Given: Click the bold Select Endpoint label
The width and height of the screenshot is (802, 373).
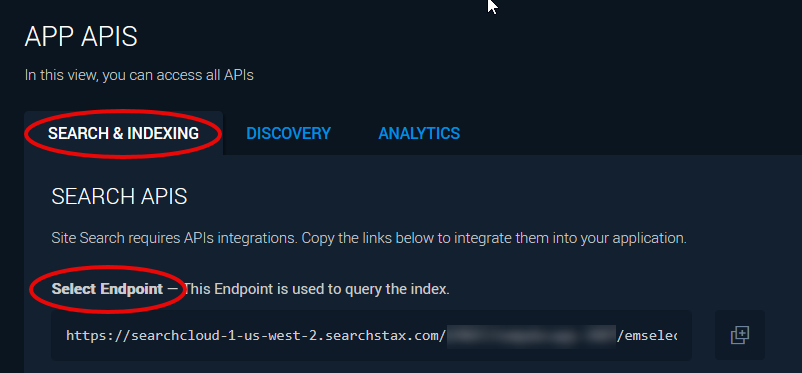Looking at the screenshot, I should coord(107,289).
